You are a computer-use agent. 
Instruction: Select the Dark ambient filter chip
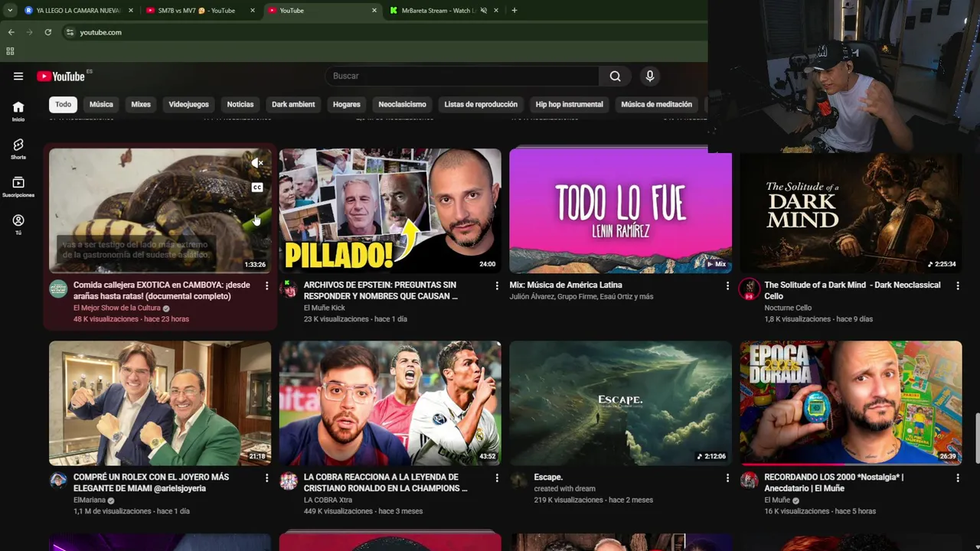tap(293, 104)
